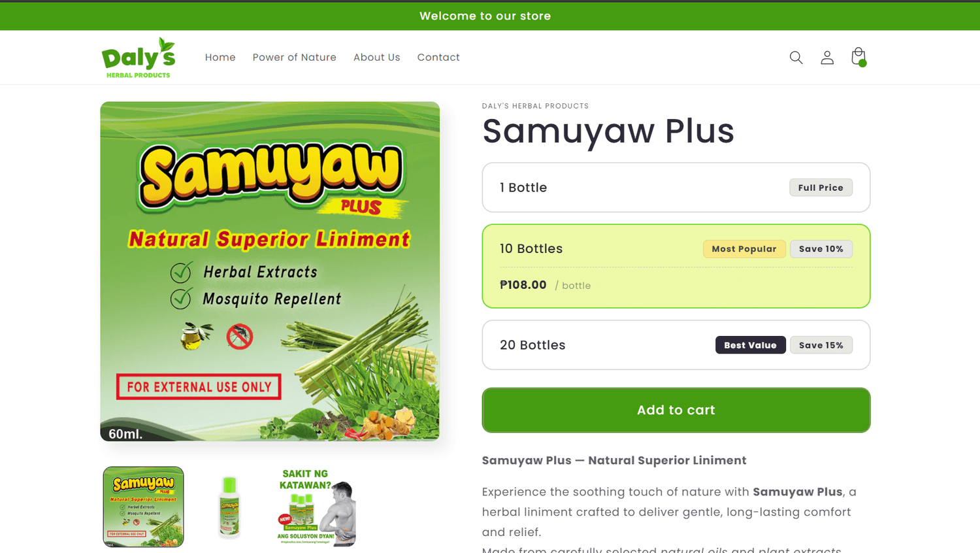Go to the Home menu item
This screenshot has height=553, width=980.
click(x=220, y=58)
